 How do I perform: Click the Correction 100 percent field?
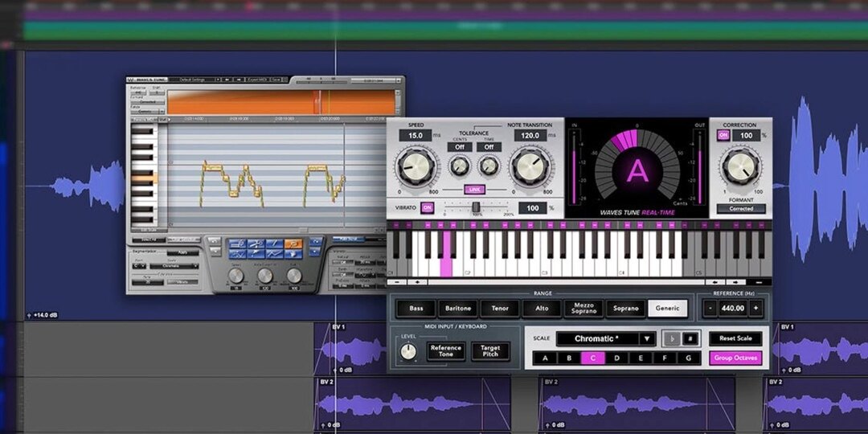tap(746, 135)
